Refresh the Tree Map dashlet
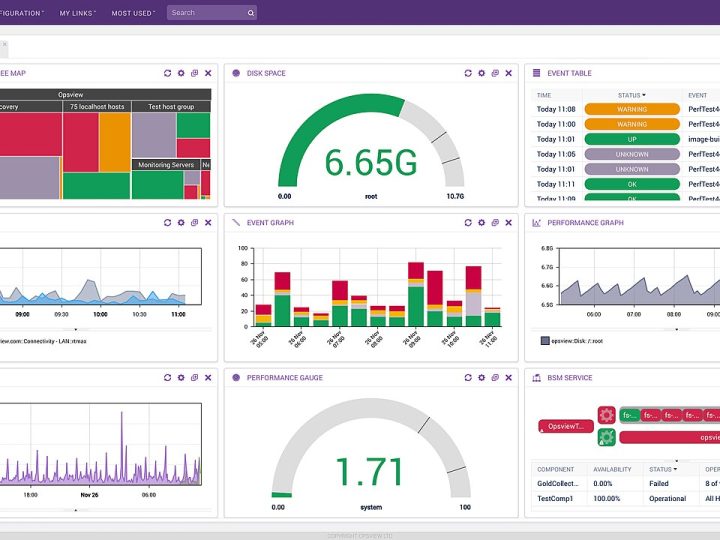The width and height of the screenshot is (720, 540). pos(168,73)
